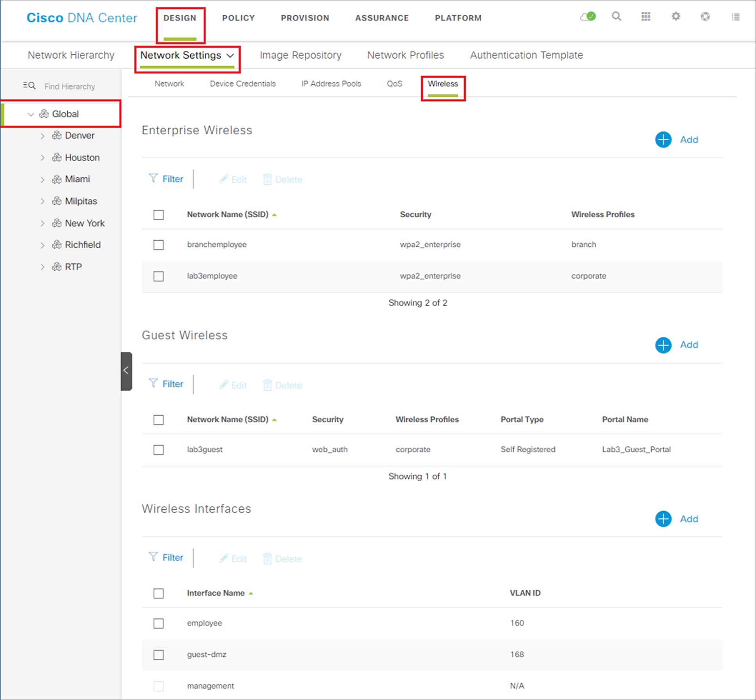Open the apps grid icon in the header
Image resolution: width=756 pixels, height=700 pixels.
pos(646,16)
